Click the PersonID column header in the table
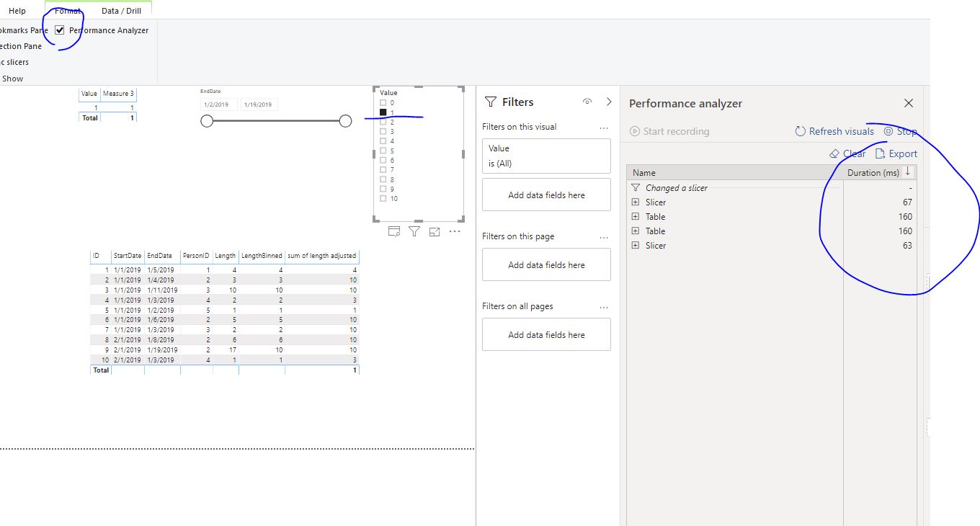980x526 pixels. tap(197, 256)
